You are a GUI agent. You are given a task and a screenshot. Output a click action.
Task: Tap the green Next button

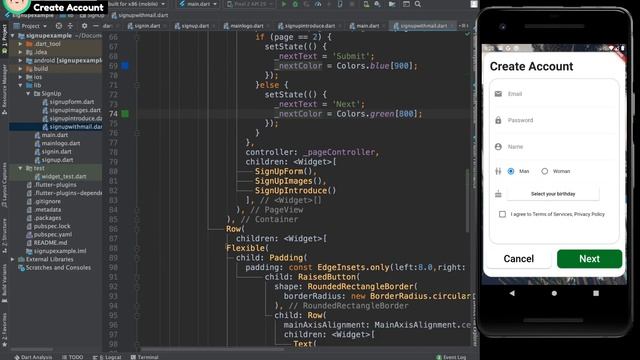click(x=589, y=259)
